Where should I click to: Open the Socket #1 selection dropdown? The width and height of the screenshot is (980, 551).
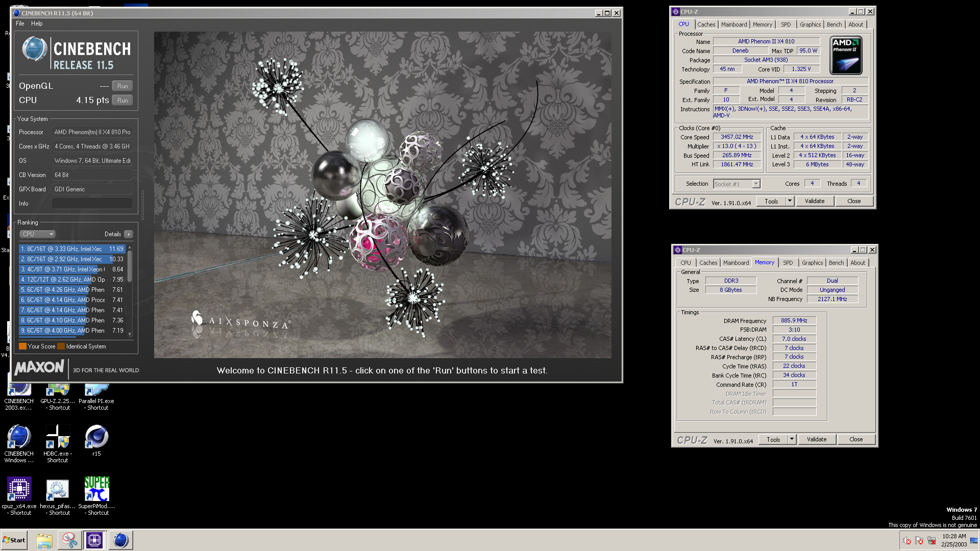pos(737,184)
